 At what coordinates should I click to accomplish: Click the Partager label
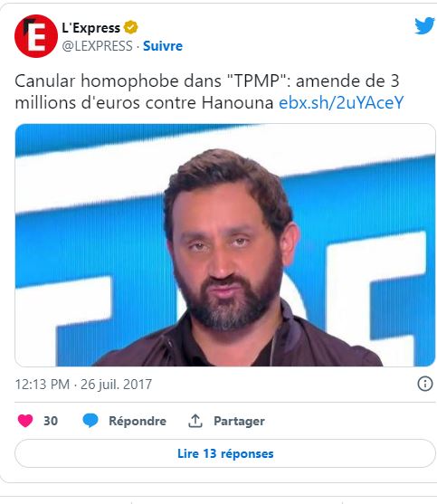239,421
